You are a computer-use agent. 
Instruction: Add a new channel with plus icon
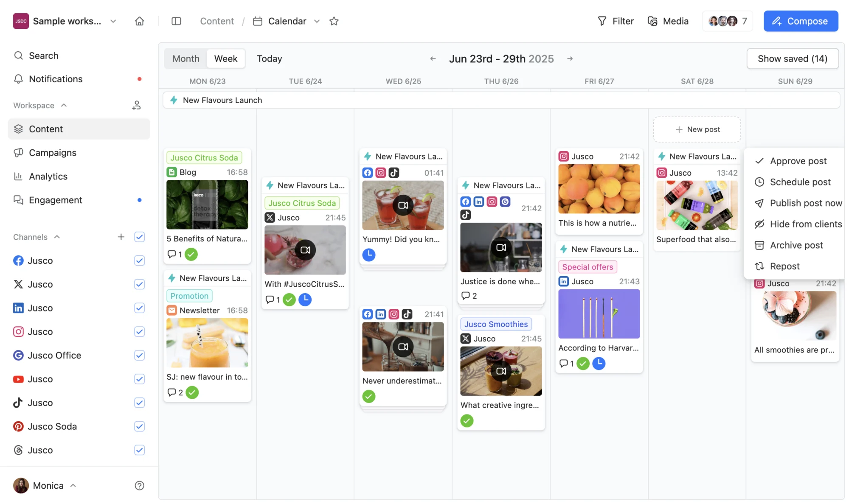tap(121, 237)
